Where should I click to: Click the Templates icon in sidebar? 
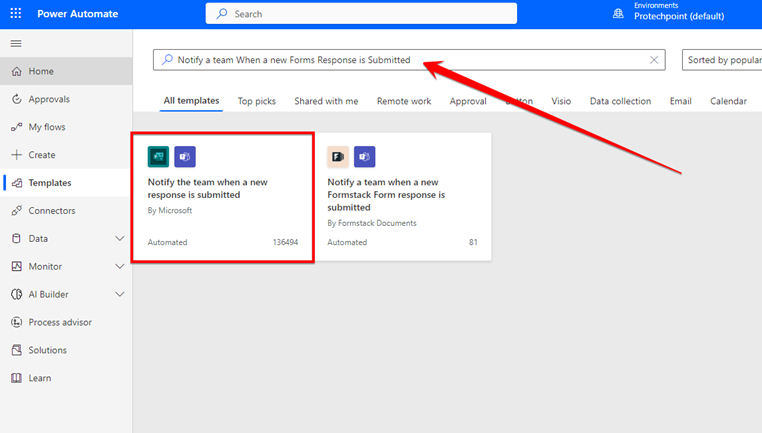click(17, 183)
